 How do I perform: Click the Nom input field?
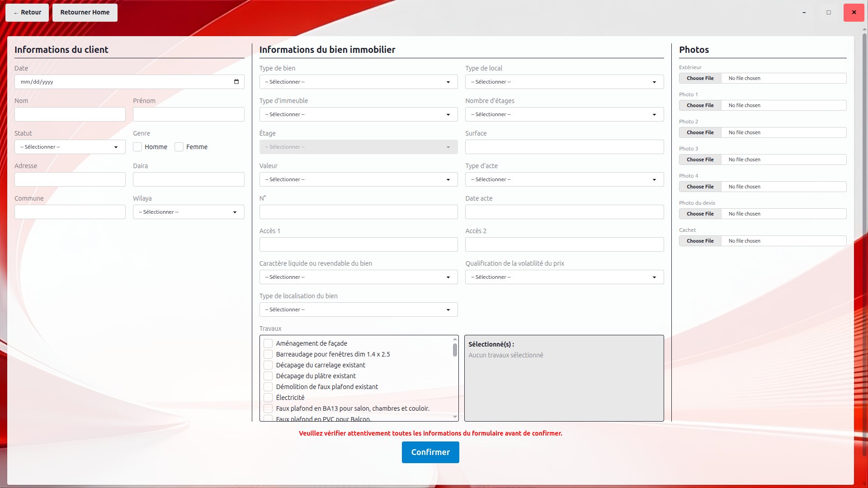pos(70,114)
